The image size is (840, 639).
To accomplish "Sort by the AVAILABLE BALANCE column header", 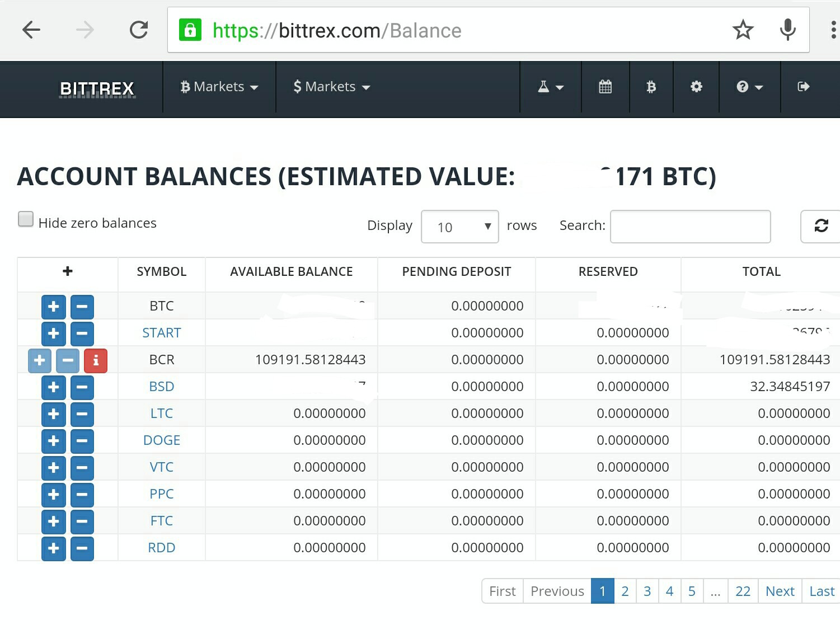I will pyautogui.click(x=292, y=271).
